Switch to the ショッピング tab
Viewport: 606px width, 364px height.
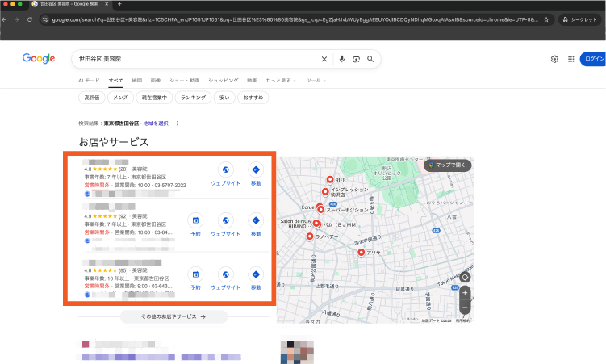[x=223, y=81]
